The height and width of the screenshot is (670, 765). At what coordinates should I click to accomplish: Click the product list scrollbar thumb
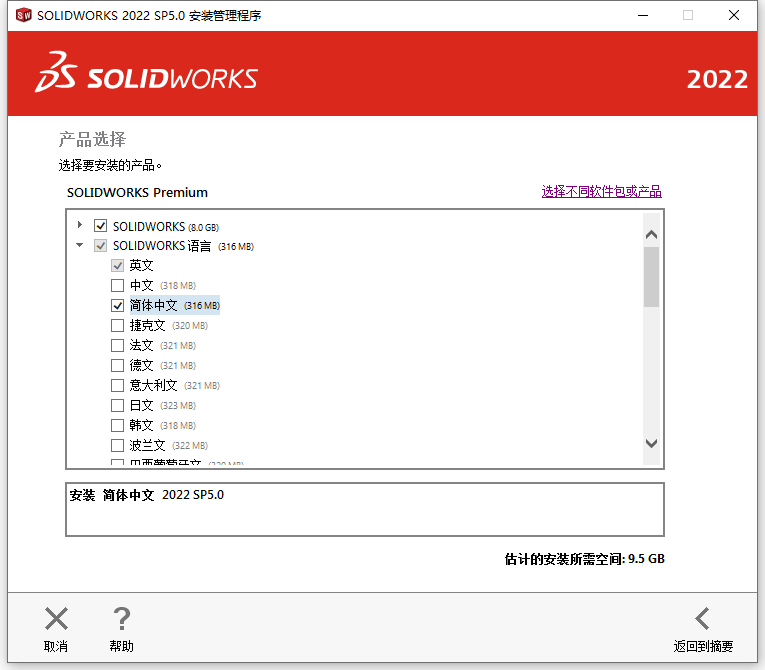pos(651,277)
